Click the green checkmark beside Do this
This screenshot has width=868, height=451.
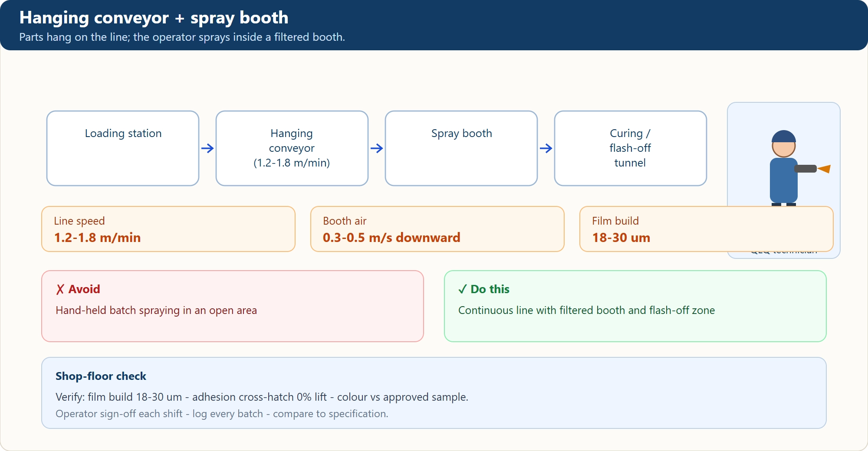pos(463,289)
